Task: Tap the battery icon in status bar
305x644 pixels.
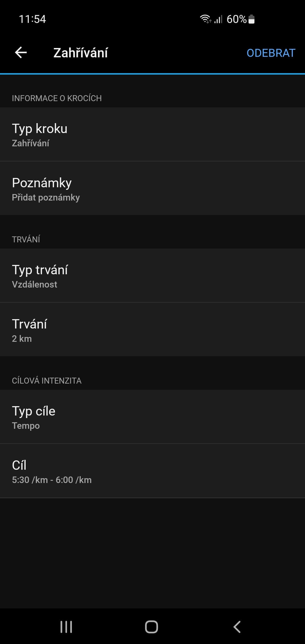Action: (x=252, y=19)
